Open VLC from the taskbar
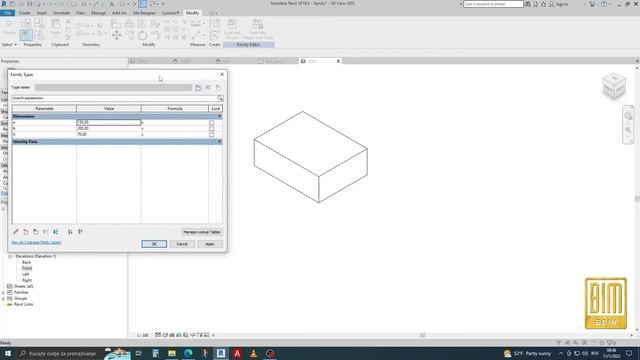 click(x=253, y=353)
